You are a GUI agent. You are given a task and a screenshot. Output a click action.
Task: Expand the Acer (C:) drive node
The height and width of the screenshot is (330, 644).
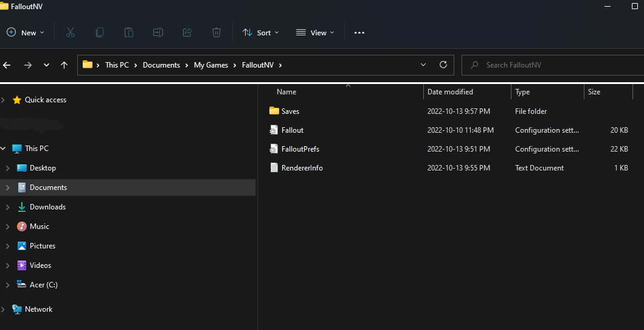pos(8,284)
